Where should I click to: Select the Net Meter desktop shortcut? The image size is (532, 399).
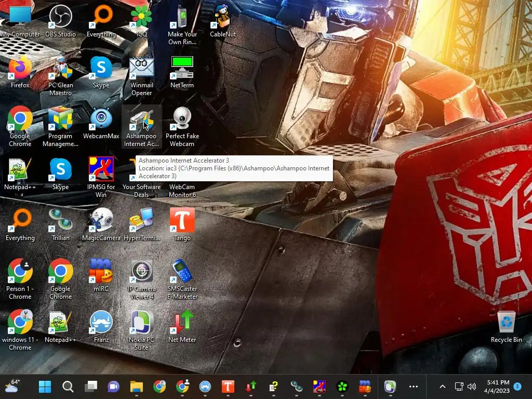(182, 327)
